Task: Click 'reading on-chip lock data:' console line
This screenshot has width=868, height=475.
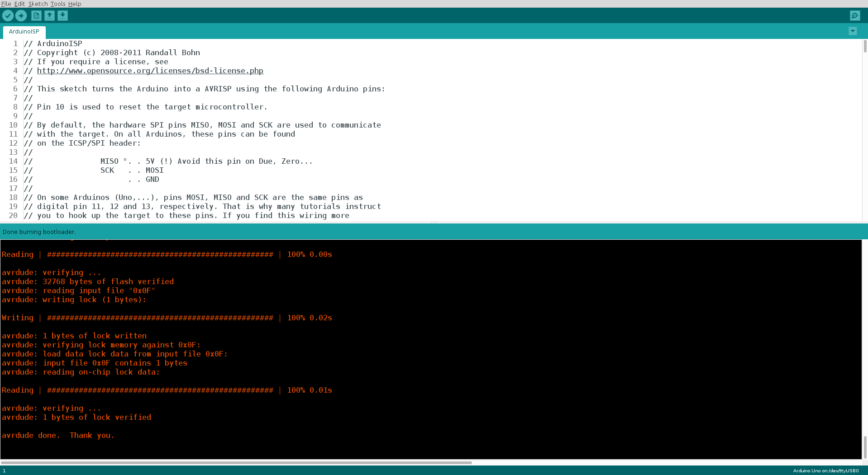Action: click(x=81, y=372)
